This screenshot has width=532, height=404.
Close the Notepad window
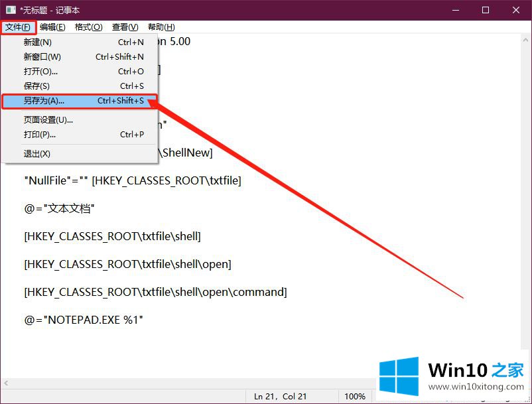515,10
